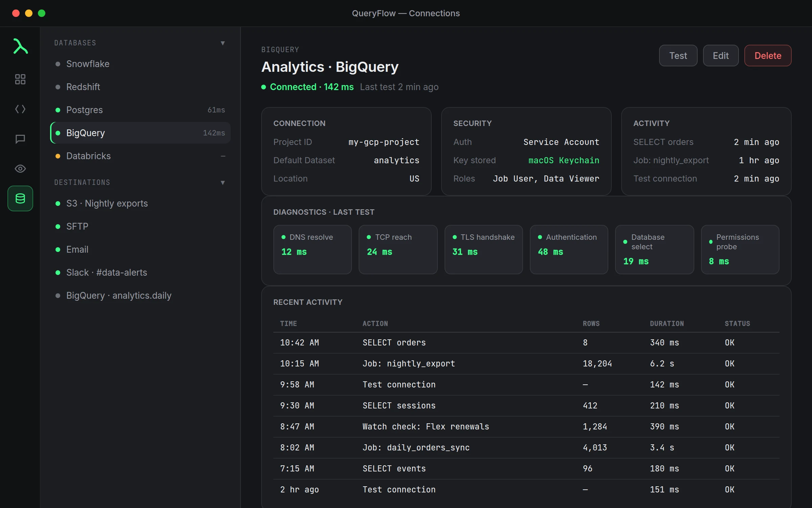Open the Email destination

coord(140,249)
